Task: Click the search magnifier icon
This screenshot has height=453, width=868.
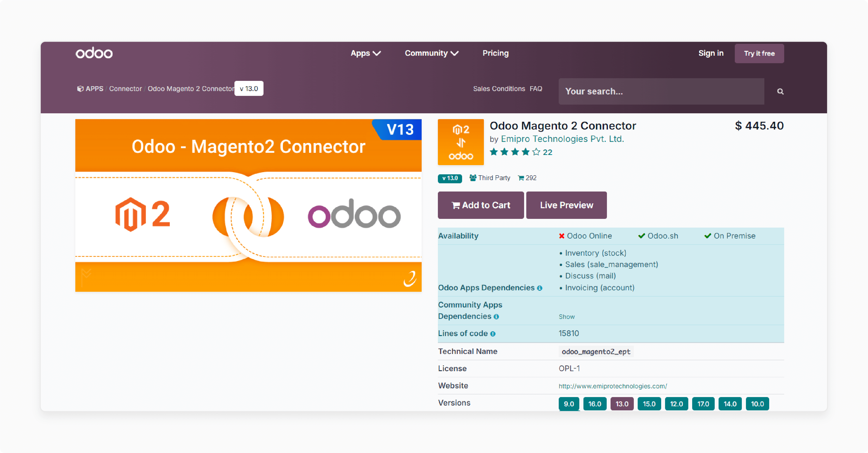Action: (x=780, y=91)
